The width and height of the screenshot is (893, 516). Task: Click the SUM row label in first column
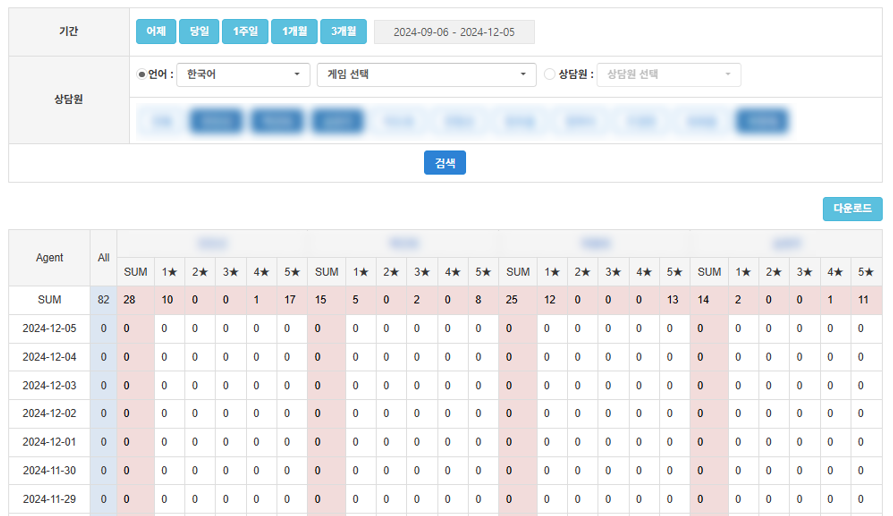49,300
